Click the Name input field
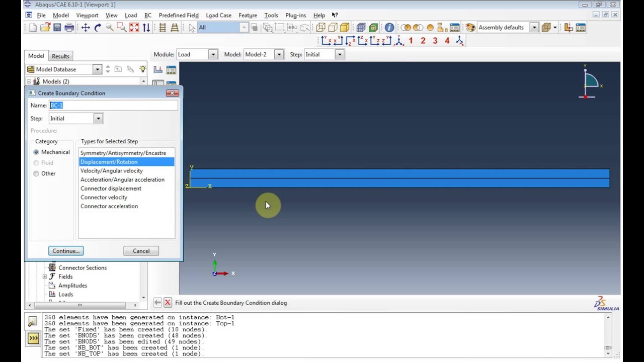 pyautogui.click(x=113, y=105)
